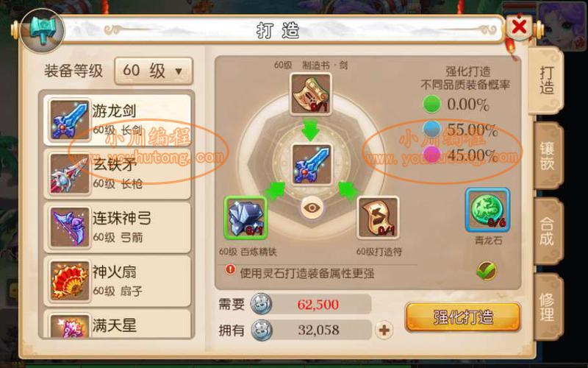Tap the 青龙石 green dragon stone icon
The image size is (588, 368).
487,210
